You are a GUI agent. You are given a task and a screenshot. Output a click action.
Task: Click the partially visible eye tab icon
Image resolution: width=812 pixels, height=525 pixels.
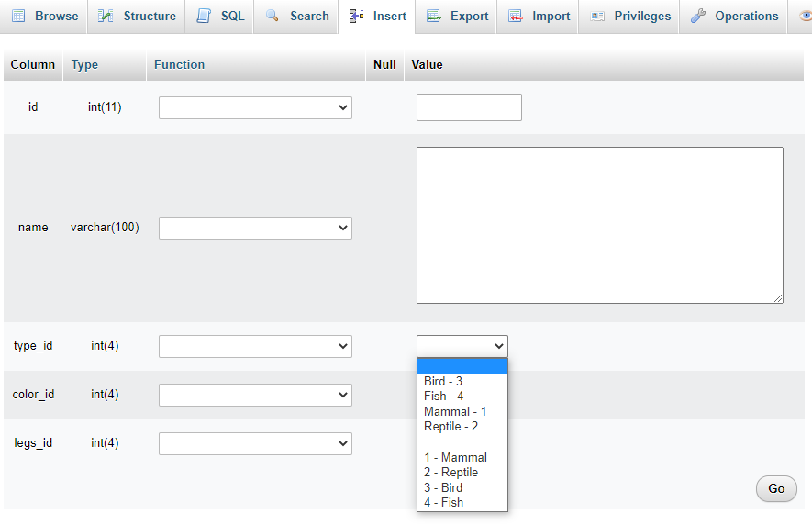[x=806, y=17]
